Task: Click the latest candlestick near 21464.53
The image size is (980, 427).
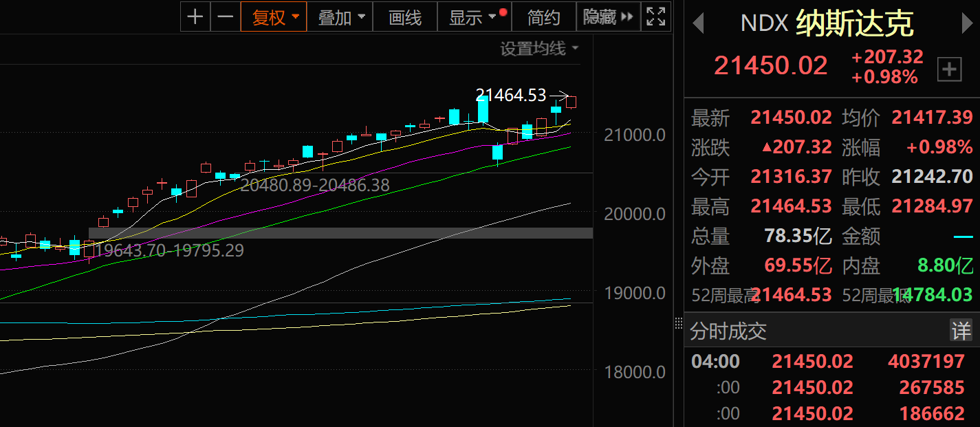Action: tap(571, 102)
